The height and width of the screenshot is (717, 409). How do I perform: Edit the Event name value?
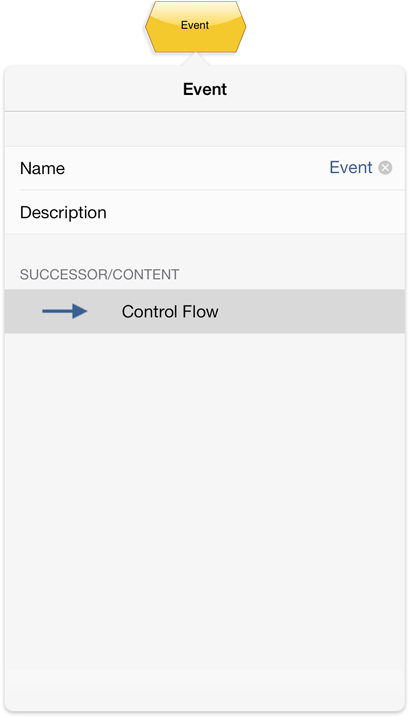click(x=351, y=168)
